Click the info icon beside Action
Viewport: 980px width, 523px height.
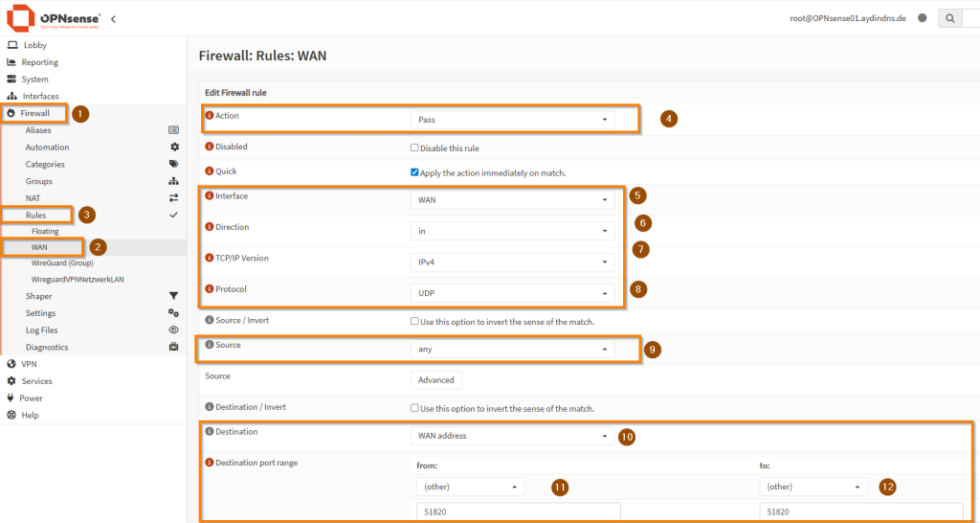(210, 116)
